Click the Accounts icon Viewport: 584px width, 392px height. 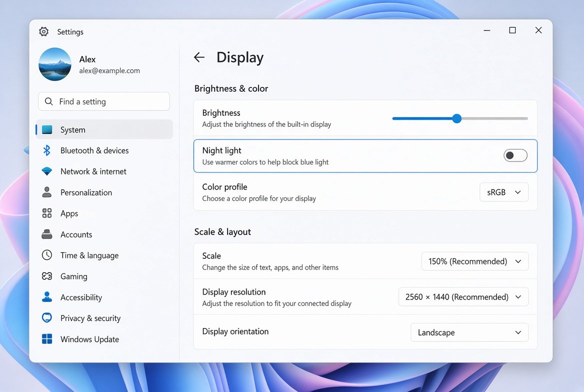(x=47, y=234)
